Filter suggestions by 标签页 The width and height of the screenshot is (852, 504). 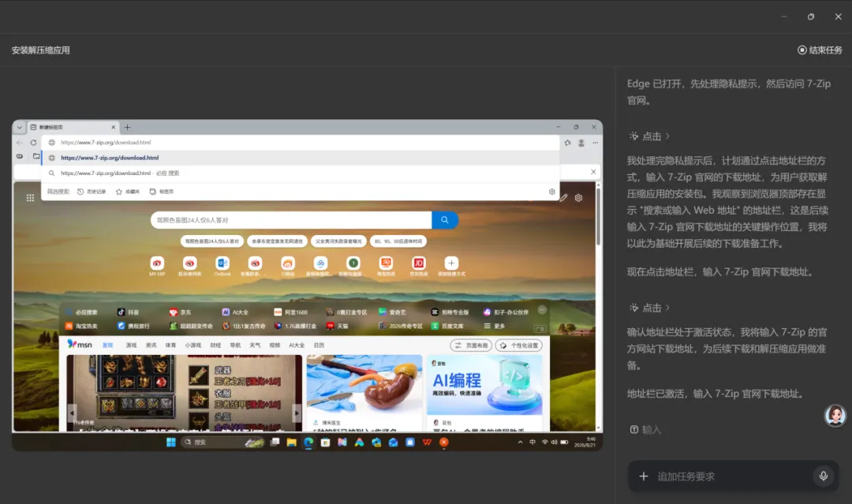(162, 191)
